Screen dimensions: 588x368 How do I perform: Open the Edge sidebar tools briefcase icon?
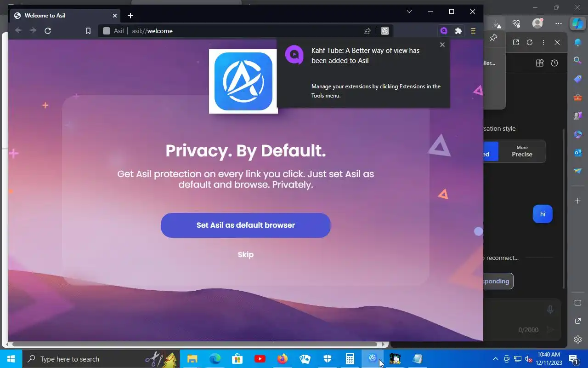(x=578, y=98)
